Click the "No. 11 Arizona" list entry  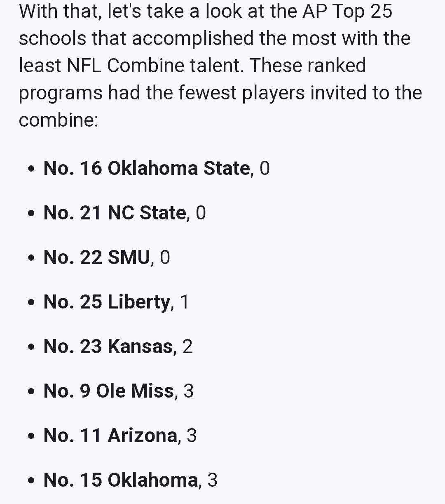tap(110, 436)
